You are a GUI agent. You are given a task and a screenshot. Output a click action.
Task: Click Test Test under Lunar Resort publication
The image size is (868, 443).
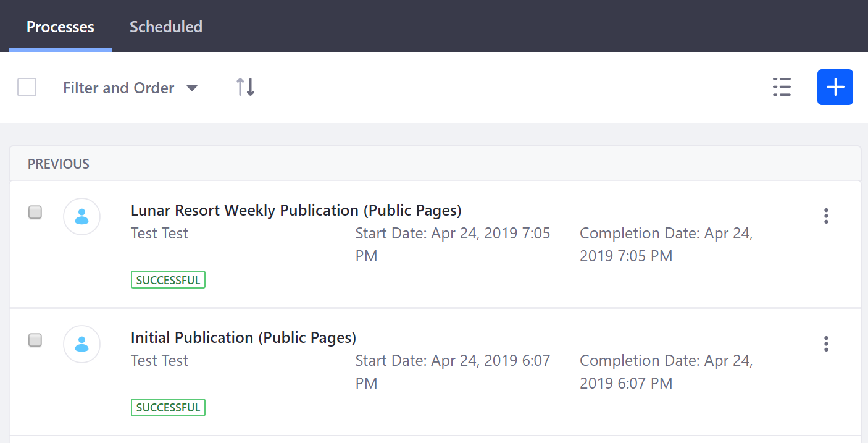[x=159, y=234]
